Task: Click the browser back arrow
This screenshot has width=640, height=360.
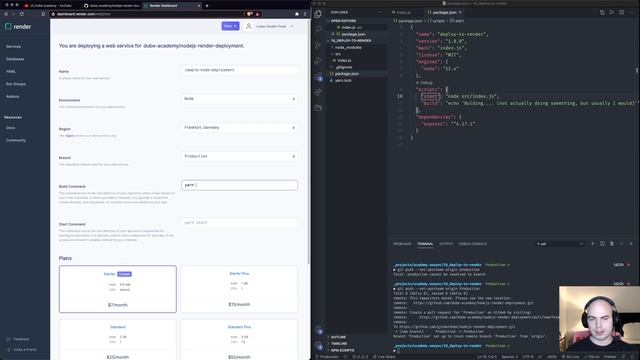Action: pyautogui.click(x=6, y=14)
